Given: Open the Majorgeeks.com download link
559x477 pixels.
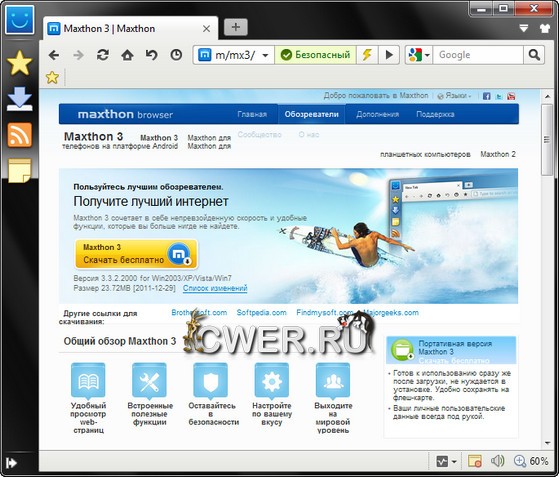Looking at the screenshot, I should [x=391, y=313].
